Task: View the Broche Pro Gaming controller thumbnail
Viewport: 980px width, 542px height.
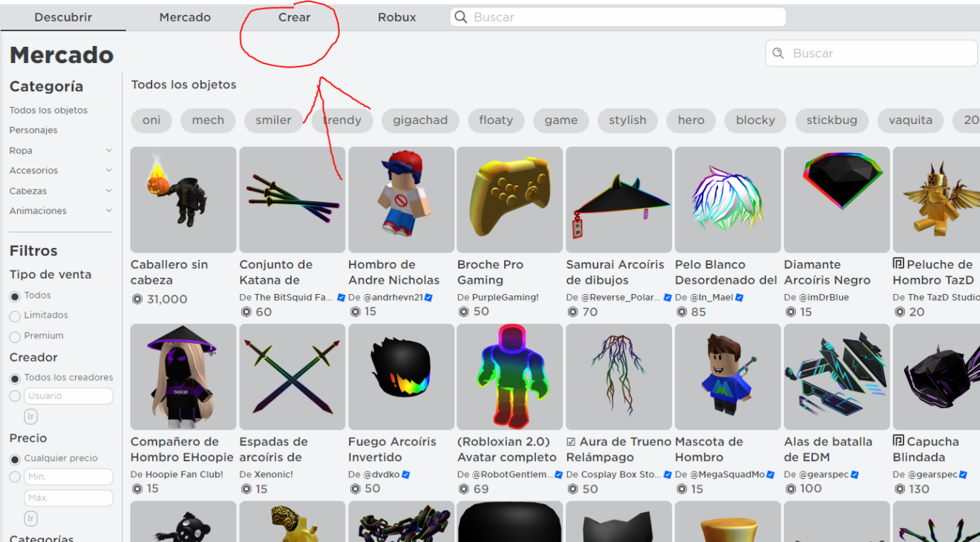Action: [510, 200]
